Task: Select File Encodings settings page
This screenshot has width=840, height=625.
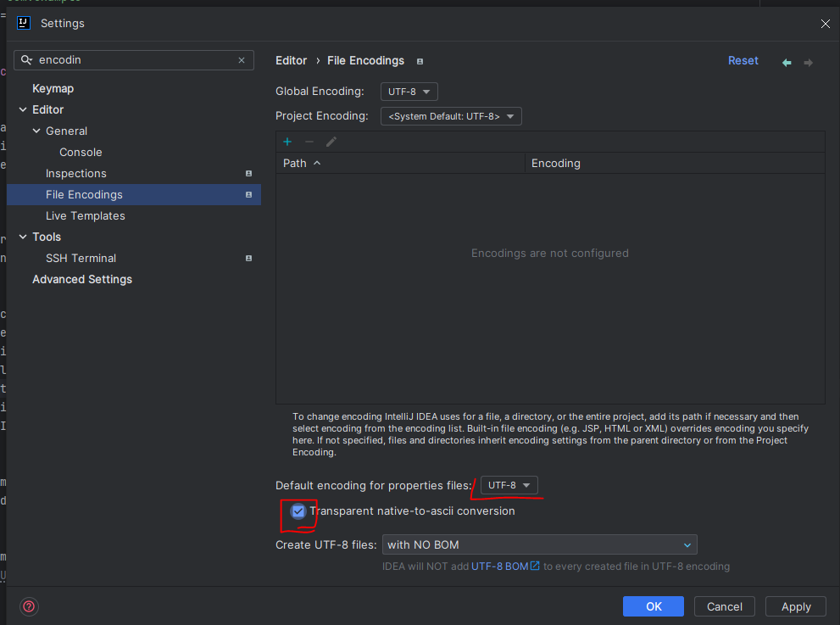Action: click(133, 194)
